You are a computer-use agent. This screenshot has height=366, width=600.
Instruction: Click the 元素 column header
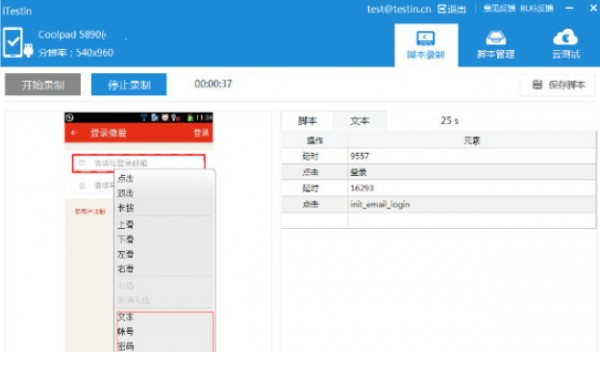coord(472,141)
